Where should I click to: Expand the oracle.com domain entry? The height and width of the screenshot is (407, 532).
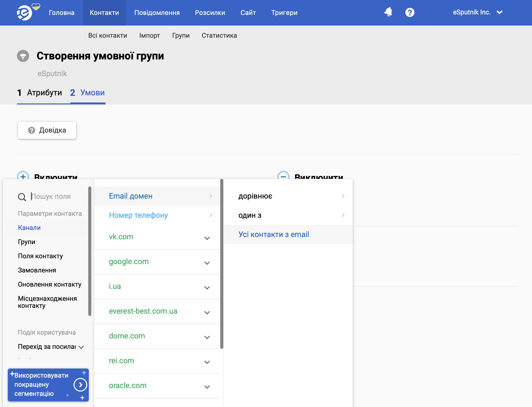pos(207,387)
